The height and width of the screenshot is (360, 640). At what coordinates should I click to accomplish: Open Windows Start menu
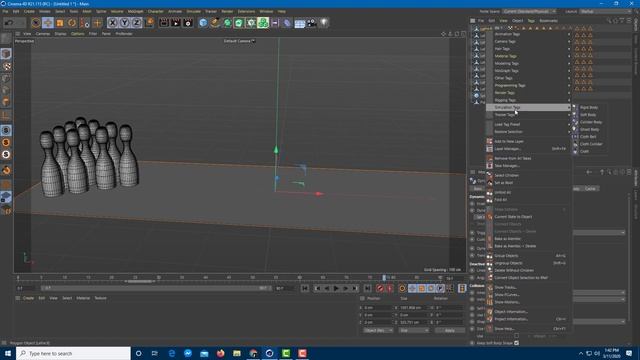[8, 353]
